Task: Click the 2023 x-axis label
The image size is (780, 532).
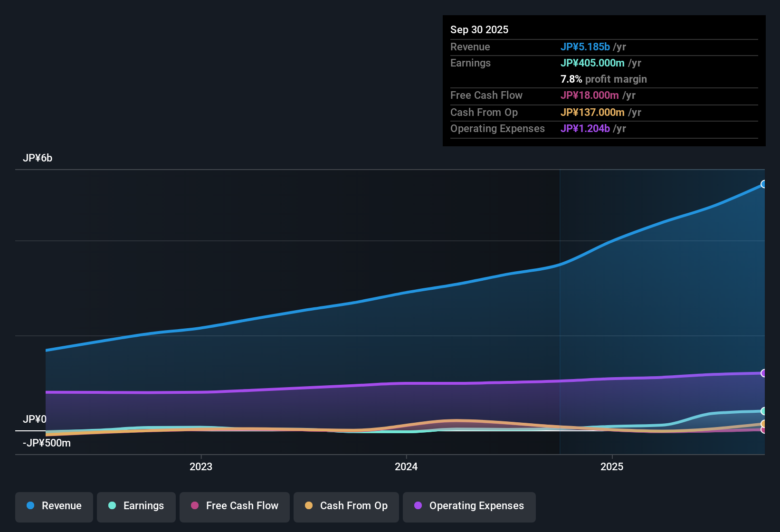Action: (x=201, y=467)
